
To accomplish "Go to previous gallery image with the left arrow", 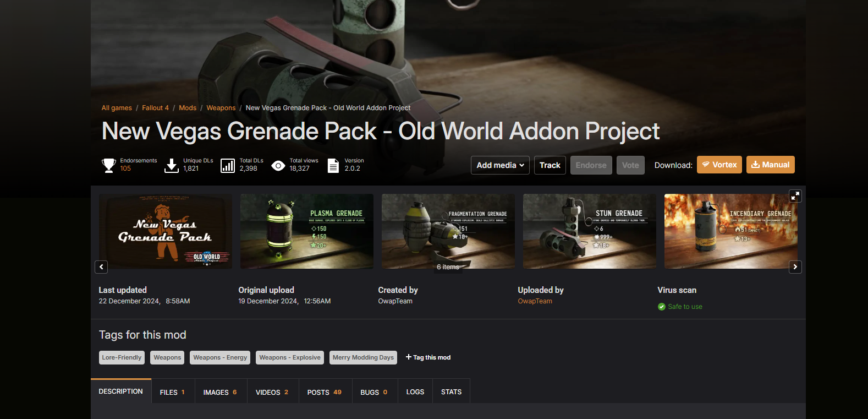I will click(x=101, y=267).
